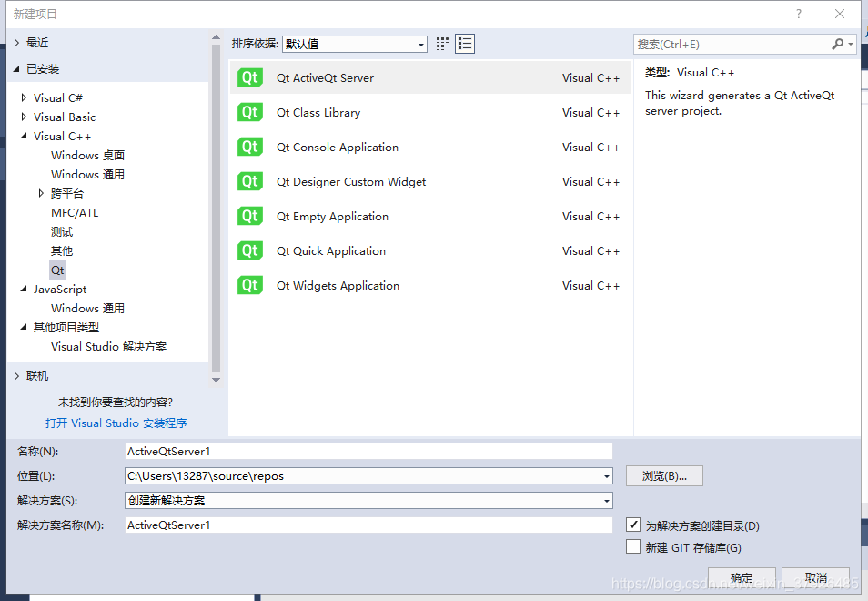Click the Qt Widgets Application name text
Viewport: 868px width, 601px height.
coord(338,286)
